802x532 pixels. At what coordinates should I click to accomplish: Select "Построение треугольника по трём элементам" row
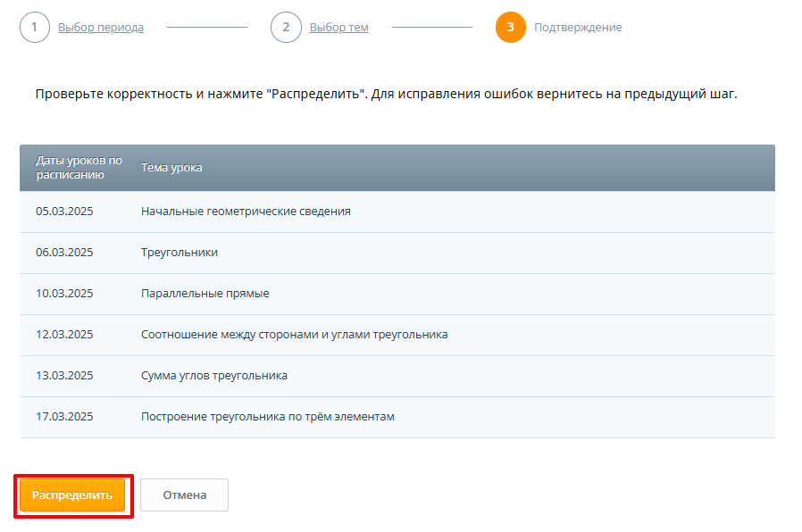pos(267,417)
